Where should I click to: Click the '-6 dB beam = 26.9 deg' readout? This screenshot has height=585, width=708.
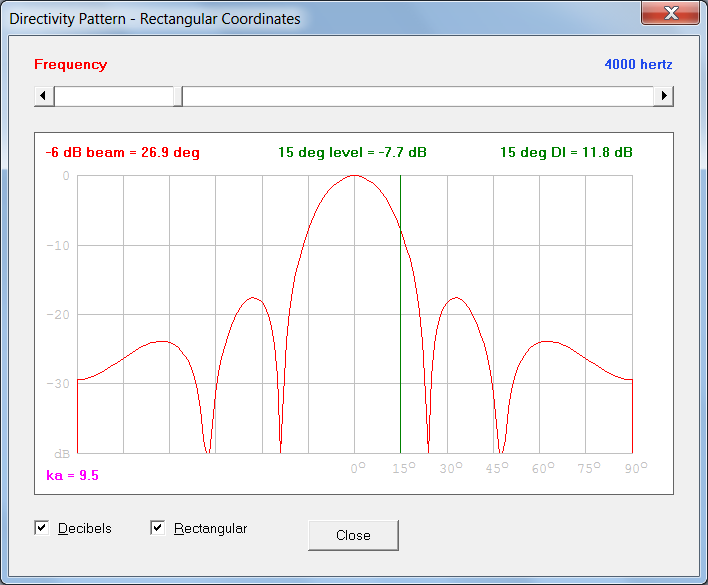point(122,153)
